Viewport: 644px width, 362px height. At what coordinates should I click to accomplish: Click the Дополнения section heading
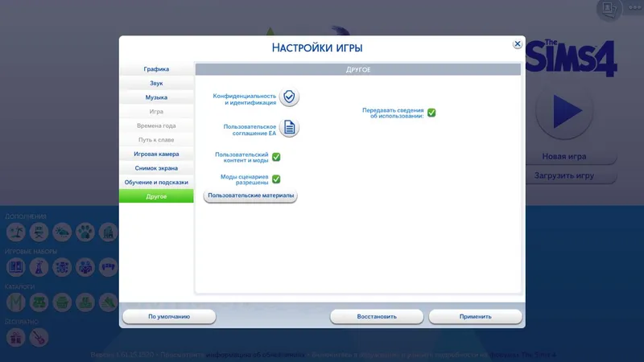(x=26, y=216)
